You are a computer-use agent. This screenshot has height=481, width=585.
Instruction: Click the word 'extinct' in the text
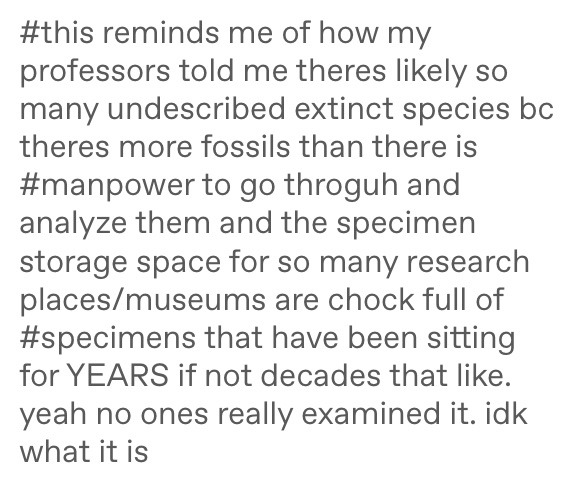click(x=344, y=109)
